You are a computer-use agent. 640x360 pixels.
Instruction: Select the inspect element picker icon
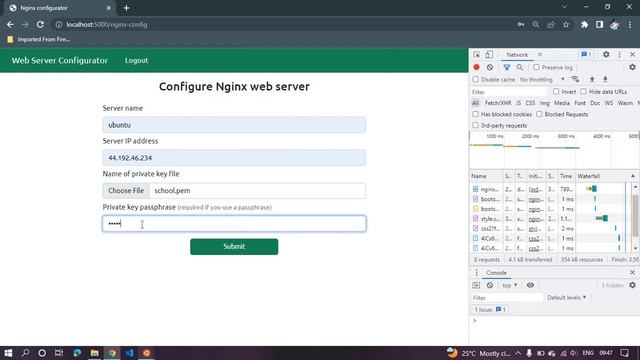click(x=476, y=55)
